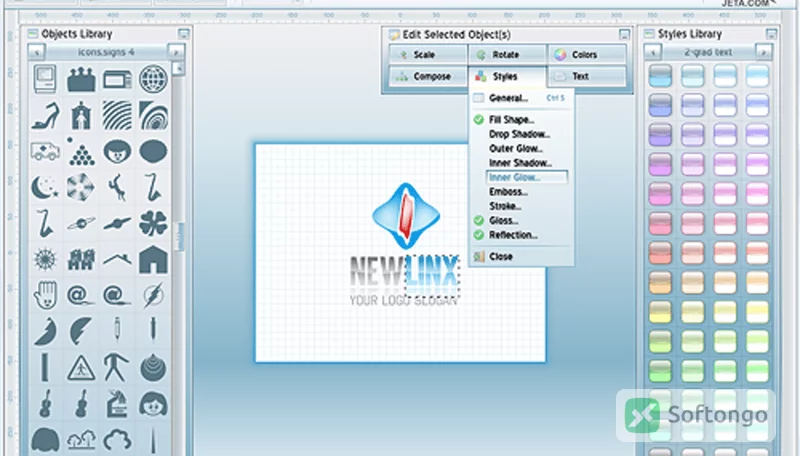Pick the castle-shaped icon

(81, 80)
